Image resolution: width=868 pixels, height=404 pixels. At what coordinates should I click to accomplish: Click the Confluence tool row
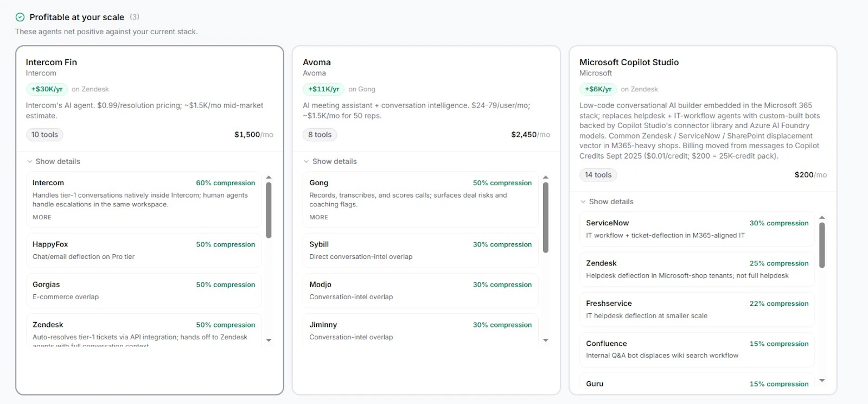coord(697,350)
